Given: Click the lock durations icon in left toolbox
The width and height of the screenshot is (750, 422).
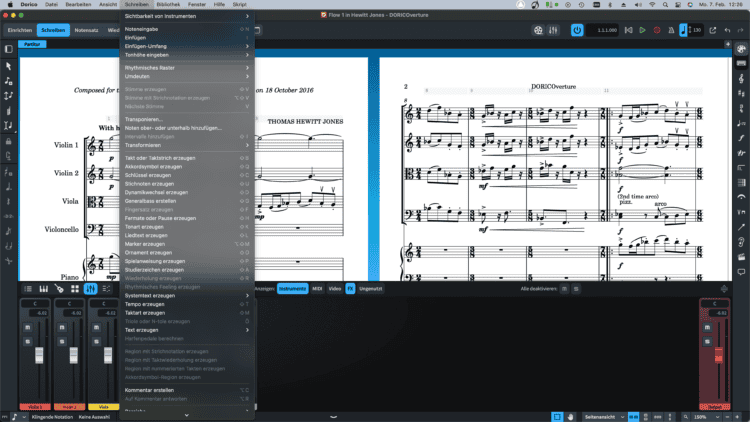Looking at the screenshot, I should point(9,142).
